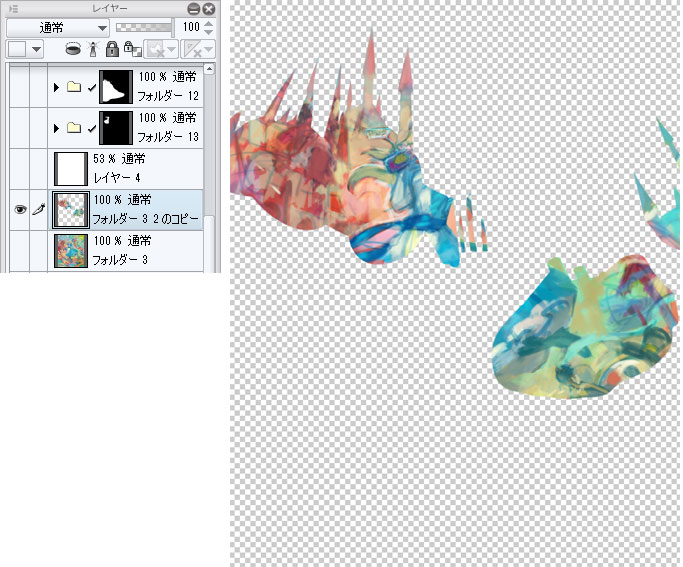Click the フォルダー 13 folder icon
Viewport: 683px width, 567px height.
74,128
